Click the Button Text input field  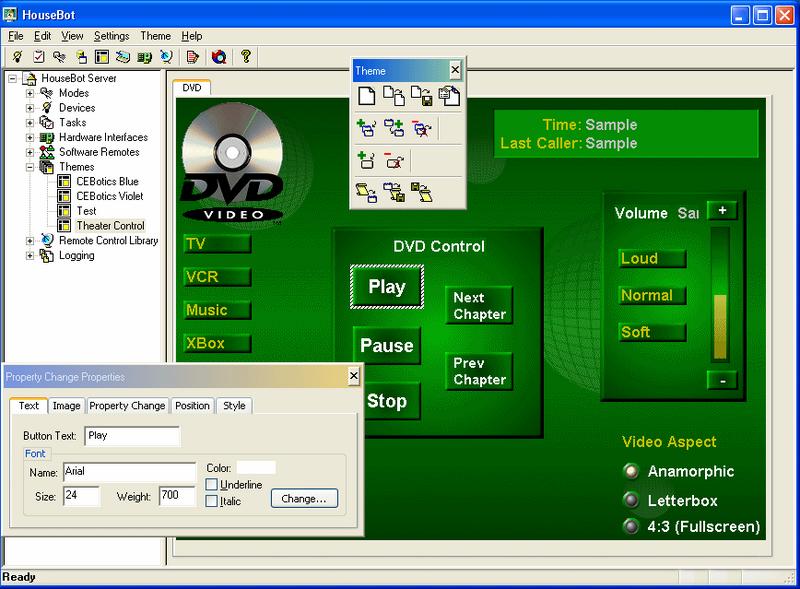tap(132, 436)
